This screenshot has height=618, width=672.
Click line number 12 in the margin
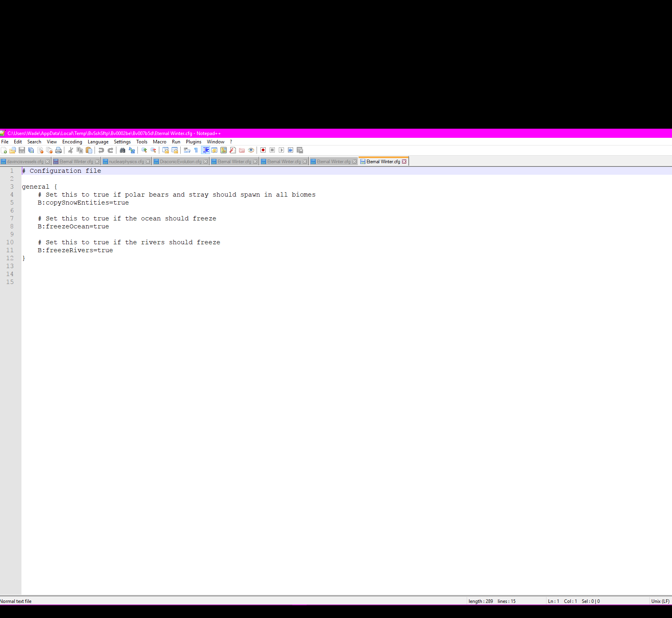pos(10,258)
